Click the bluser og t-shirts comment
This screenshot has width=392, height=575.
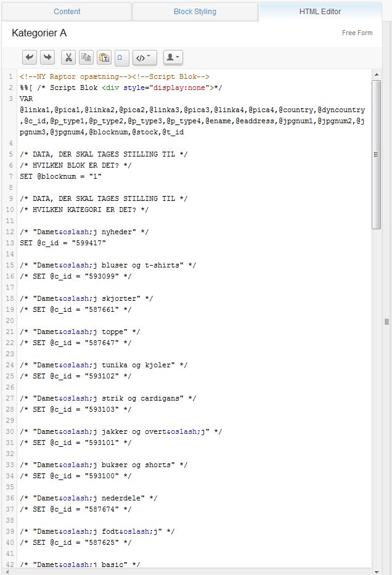pos(108,265)
